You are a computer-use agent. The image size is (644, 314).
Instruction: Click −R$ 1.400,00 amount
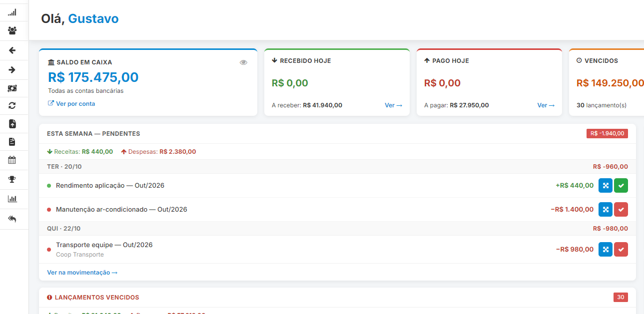click(572, 209)
